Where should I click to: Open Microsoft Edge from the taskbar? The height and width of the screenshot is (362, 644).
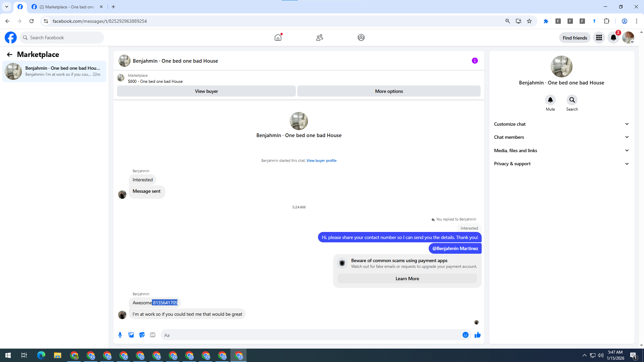click(41, 355)
